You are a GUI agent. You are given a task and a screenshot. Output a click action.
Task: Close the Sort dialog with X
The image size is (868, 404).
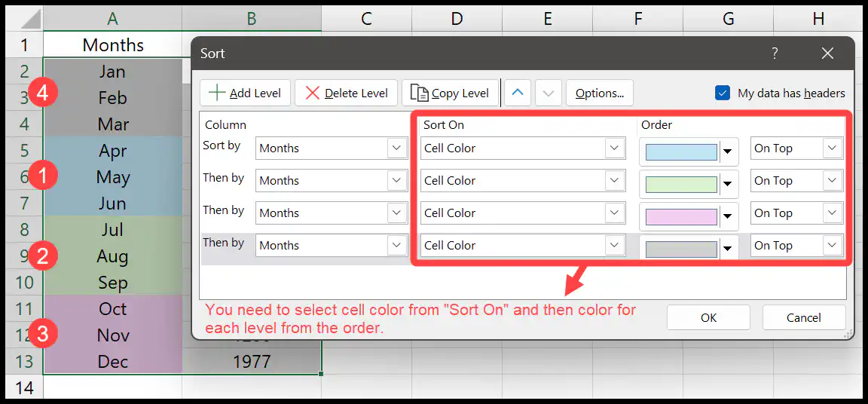(x=827, y=54)
